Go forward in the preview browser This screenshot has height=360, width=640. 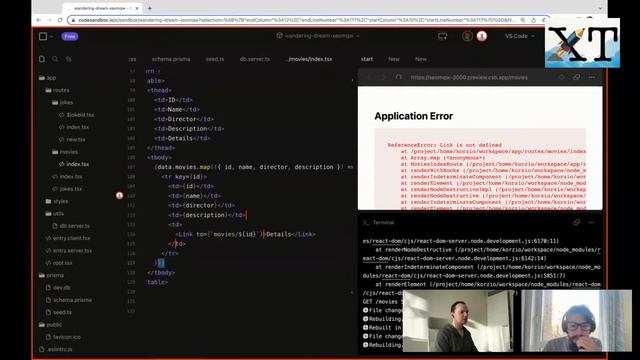(383, 77)
